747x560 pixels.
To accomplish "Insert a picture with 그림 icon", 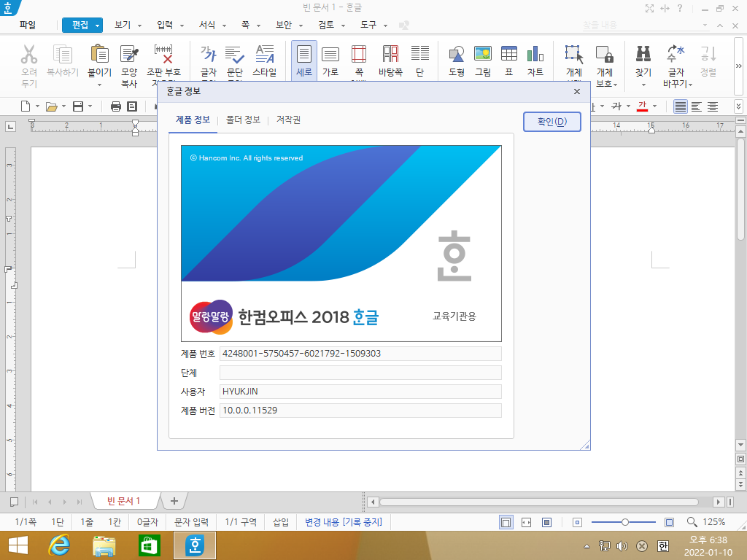I will tap(483, 53).
